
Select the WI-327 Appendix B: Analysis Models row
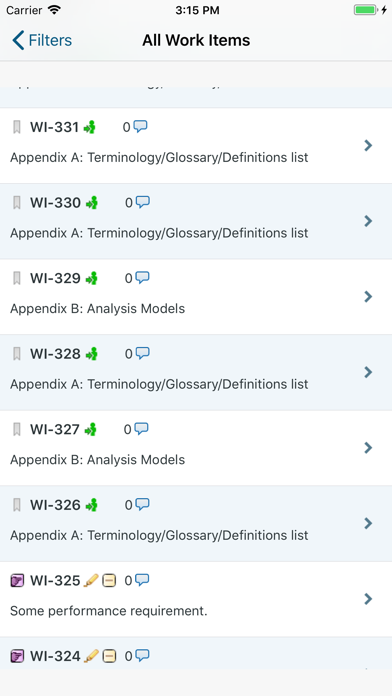(196, 448)
